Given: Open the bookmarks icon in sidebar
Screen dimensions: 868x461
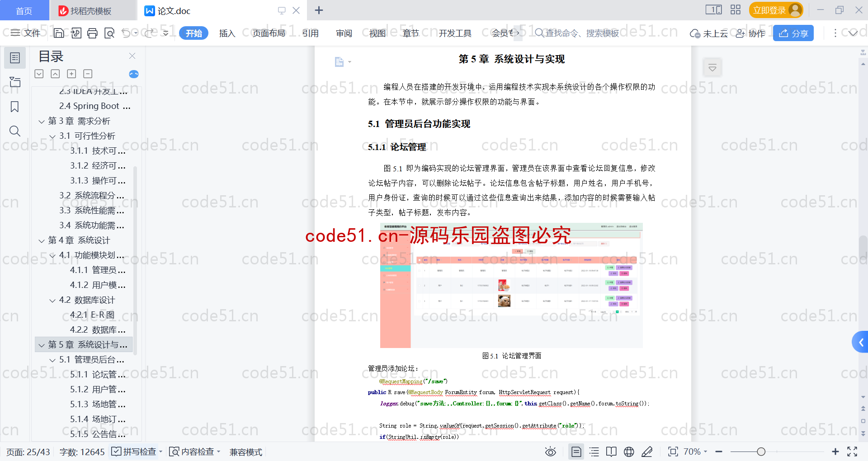Looking at the screenshot, I should (15, 107).
